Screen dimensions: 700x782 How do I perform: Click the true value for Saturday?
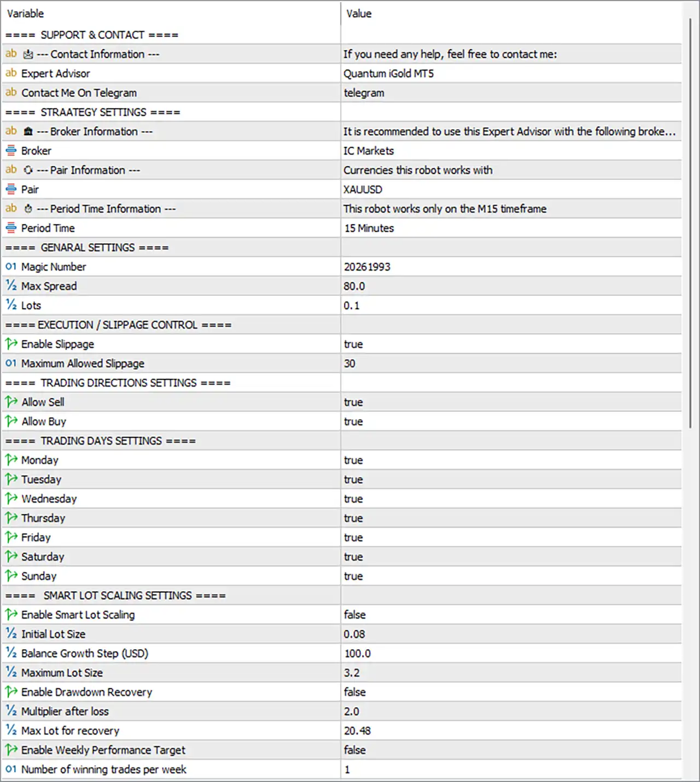353,557
